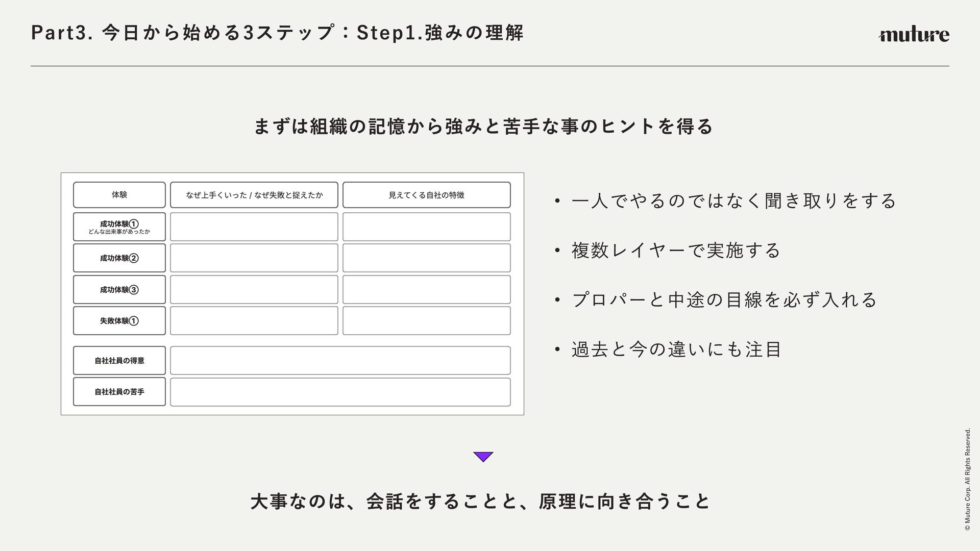Click the 成功体験③ label box

coord(119,290)
